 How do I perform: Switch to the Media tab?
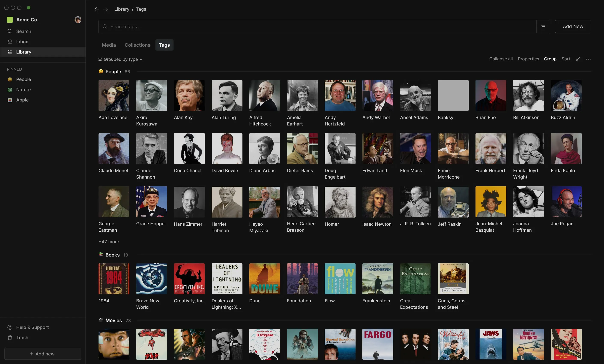109,45
